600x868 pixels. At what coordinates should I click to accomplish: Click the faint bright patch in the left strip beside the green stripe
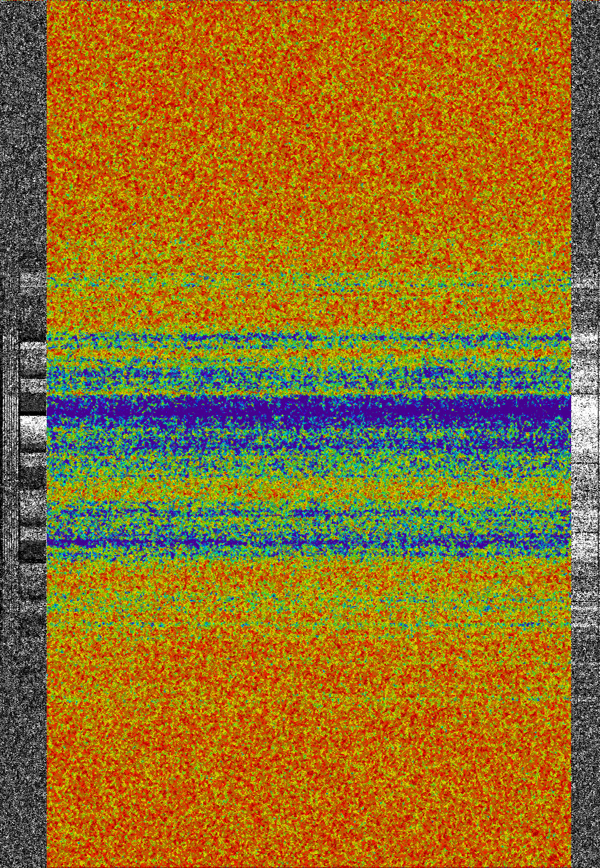[x=33, y=281]
